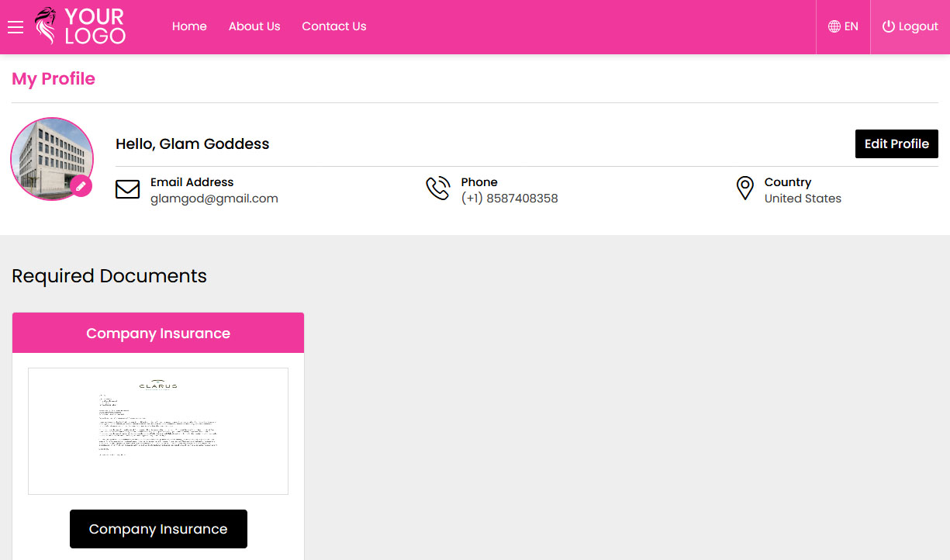Click the pencil icon on profile photo

81,187
